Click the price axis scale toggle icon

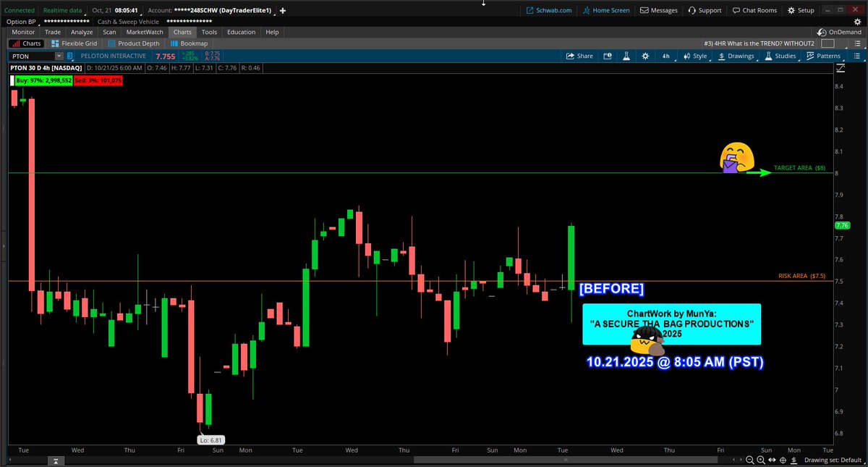click(x=841, y=69)
